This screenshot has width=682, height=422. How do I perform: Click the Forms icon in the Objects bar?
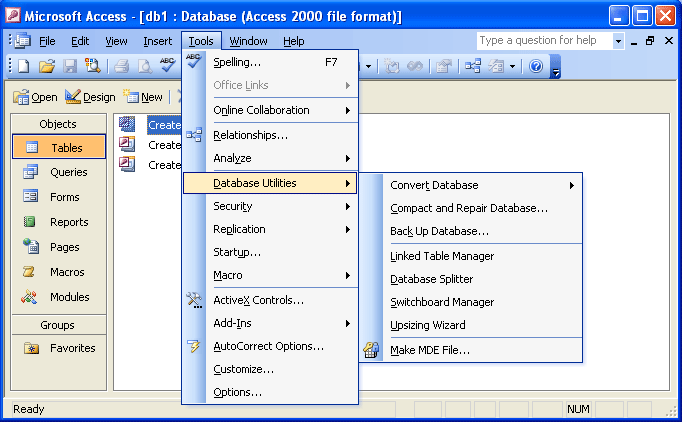(x=30, y=197)
